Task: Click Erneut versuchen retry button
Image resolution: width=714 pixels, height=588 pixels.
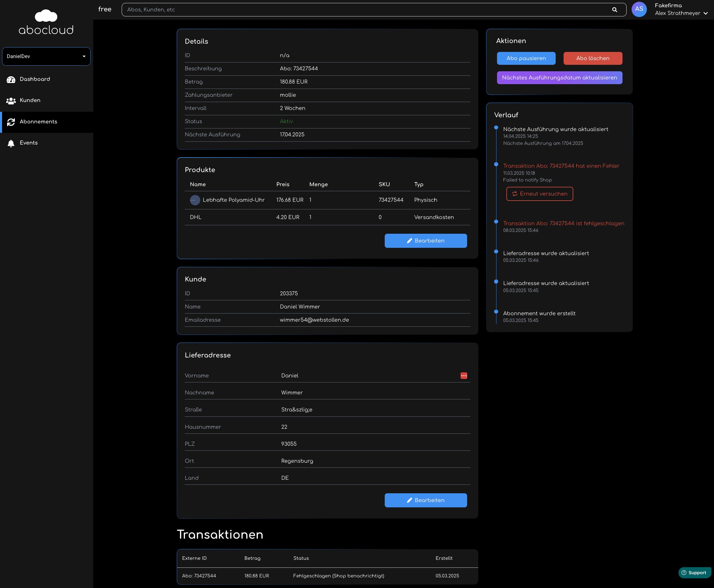Action: [539, 194]
